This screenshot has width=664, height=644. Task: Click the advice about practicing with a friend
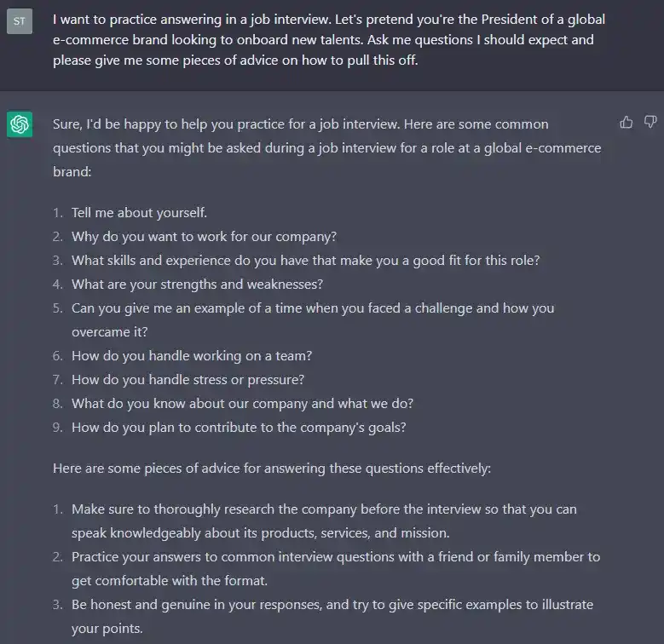click(x=336, y=569)
